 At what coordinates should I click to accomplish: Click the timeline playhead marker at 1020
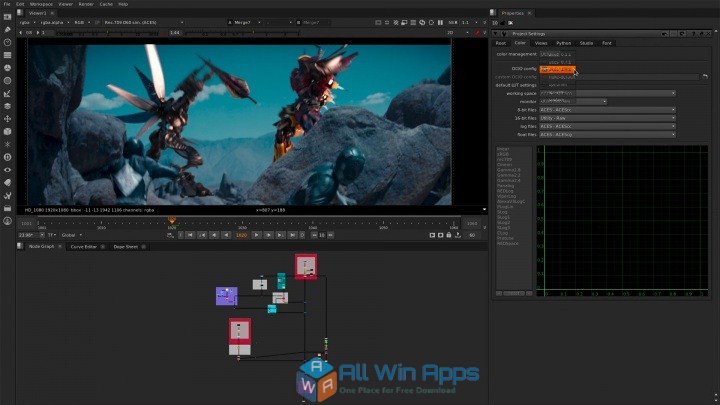click(x=172, y=221)
